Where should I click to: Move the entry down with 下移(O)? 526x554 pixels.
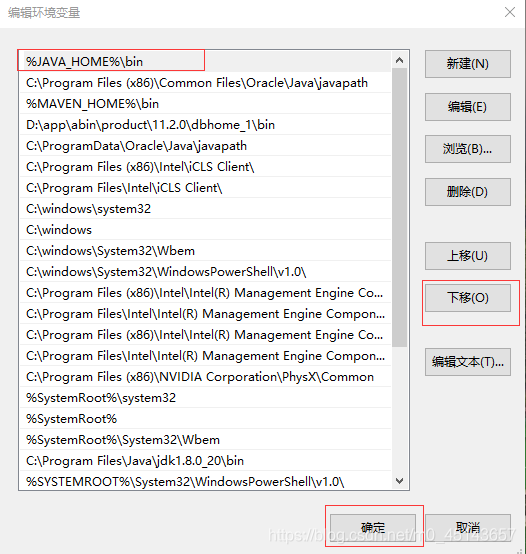[x=467, y=298]
